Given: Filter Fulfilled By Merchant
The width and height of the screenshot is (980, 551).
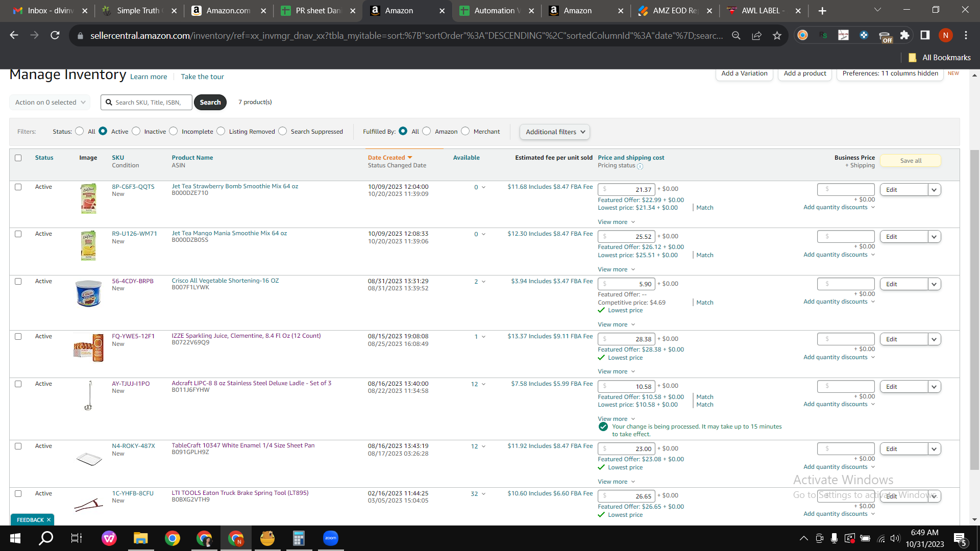Looking at the screenshot, I should pyautogui.click(x=465, y=131).
